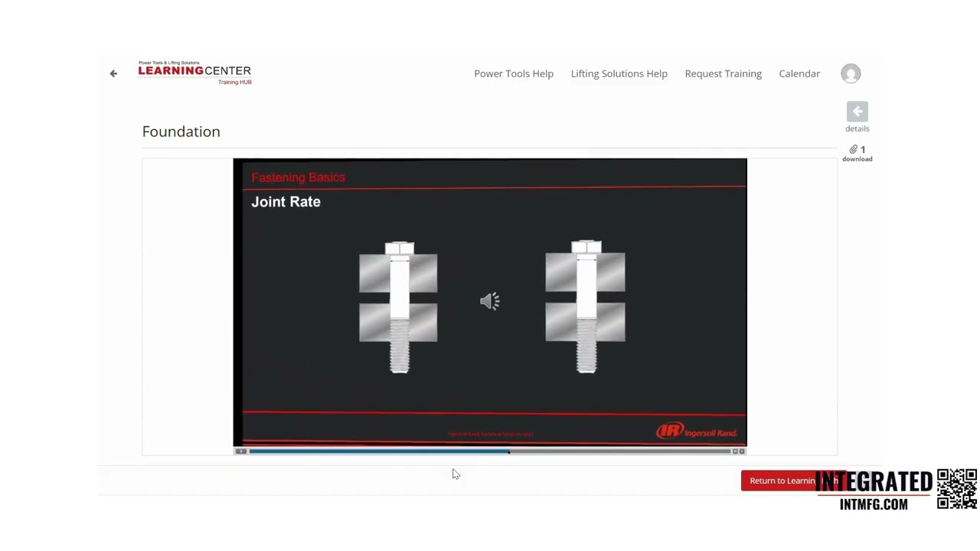Screen dimensions: 980x551
Task: Open the Learning Center Training HUB logo
Action: (194, 73)
